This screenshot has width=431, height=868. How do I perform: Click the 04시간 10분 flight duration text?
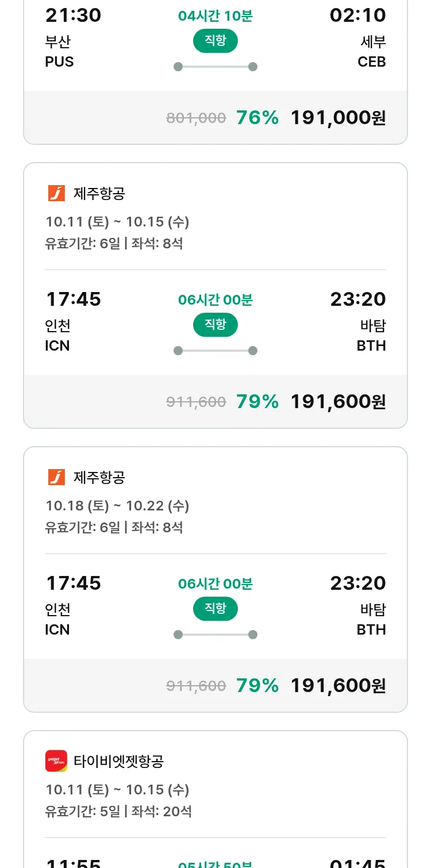pyautogui.click(x=215, y=16)
